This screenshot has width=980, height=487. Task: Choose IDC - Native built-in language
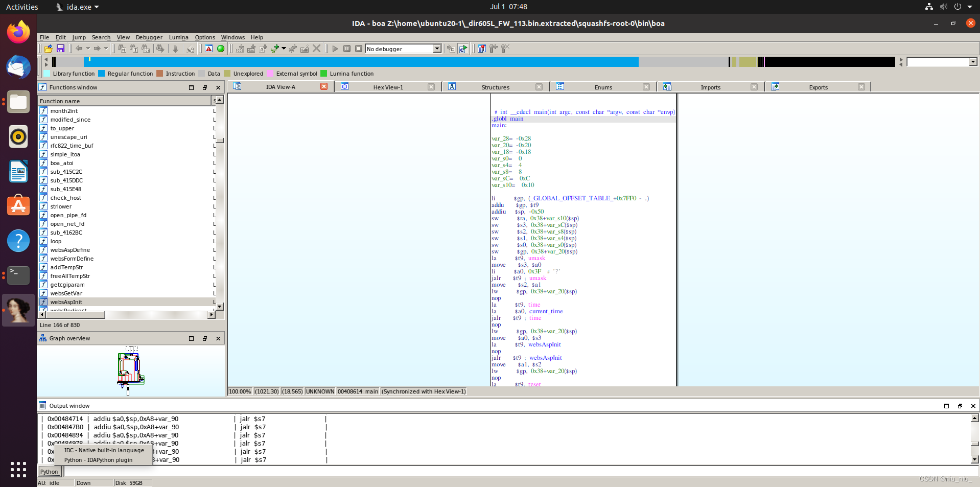click(x=104, y=450)
